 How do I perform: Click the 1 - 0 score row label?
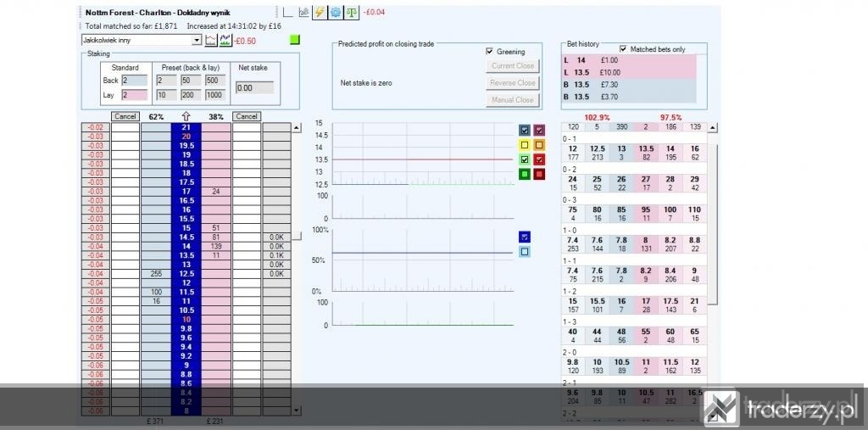click(569, 230)
